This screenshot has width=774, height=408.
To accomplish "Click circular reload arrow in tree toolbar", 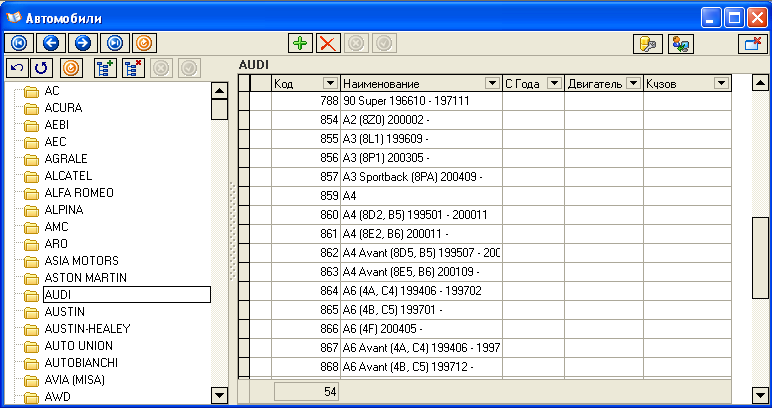I will (41, 68).
